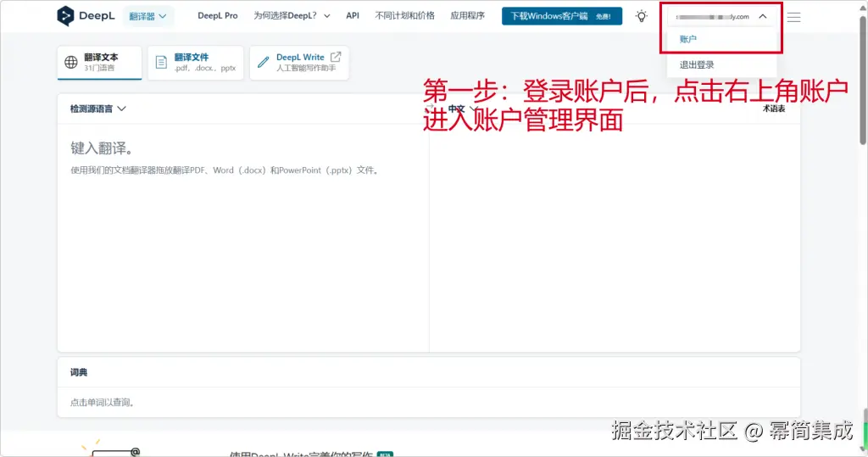Click the DeepL logo
This screenshot has height=457, width=868.
coord(86,16)
